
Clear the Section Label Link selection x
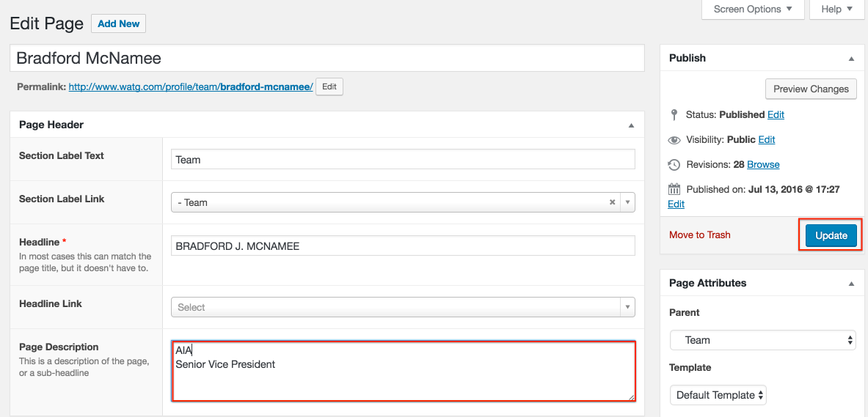tap(612, 202)
